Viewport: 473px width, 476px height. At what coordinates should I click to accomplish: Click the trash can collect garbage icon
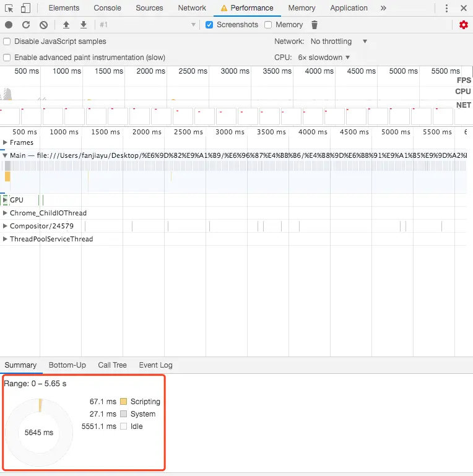coord(315,25)
